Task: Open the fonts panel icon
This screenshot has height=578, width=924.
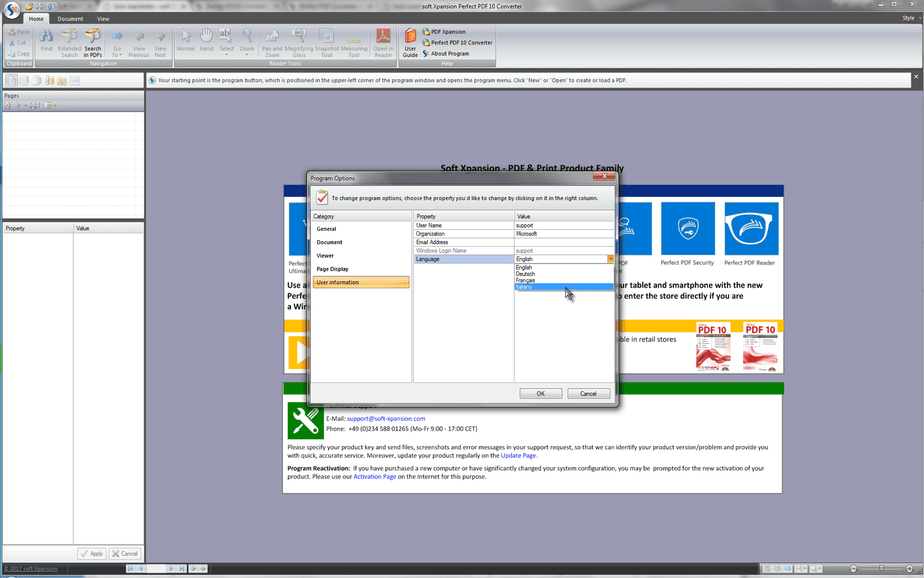Action: [x=62, y=80]
